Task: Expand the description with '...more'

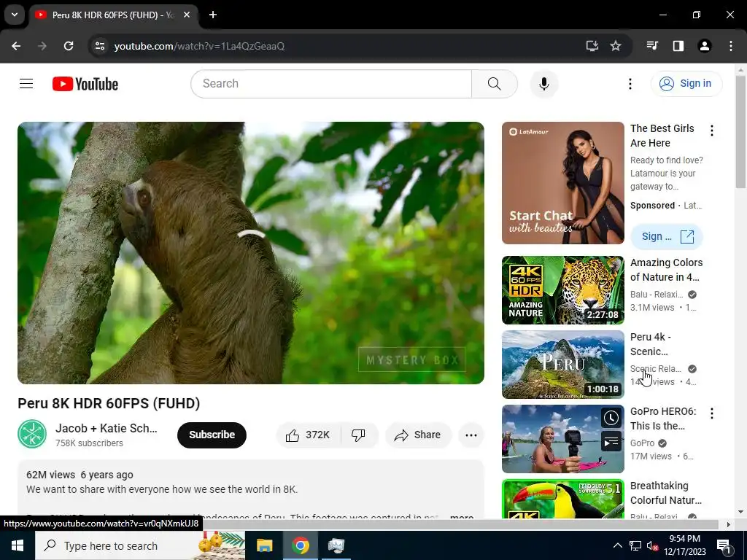Action: [x=461, y=516]
